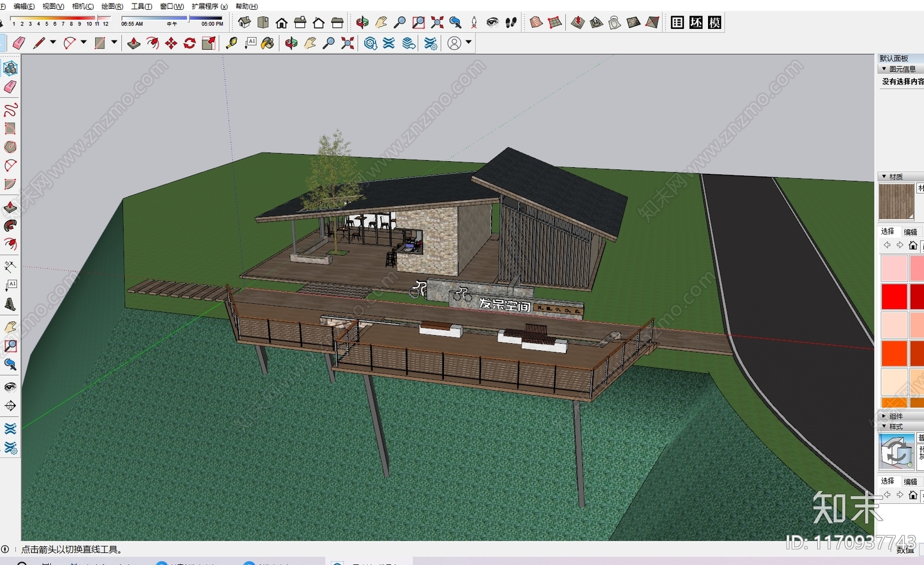
Task: Select Arc tool in second toolbar row
Action: click(69, 43)
